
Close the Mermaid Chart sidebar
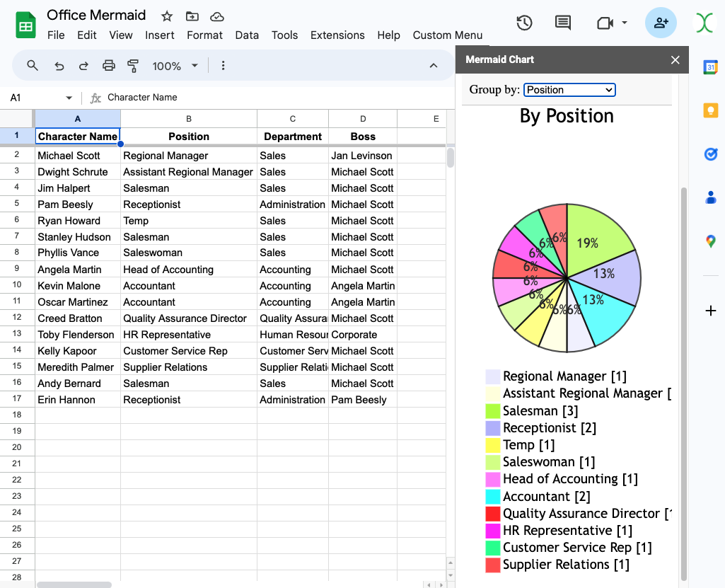[675, 60]
